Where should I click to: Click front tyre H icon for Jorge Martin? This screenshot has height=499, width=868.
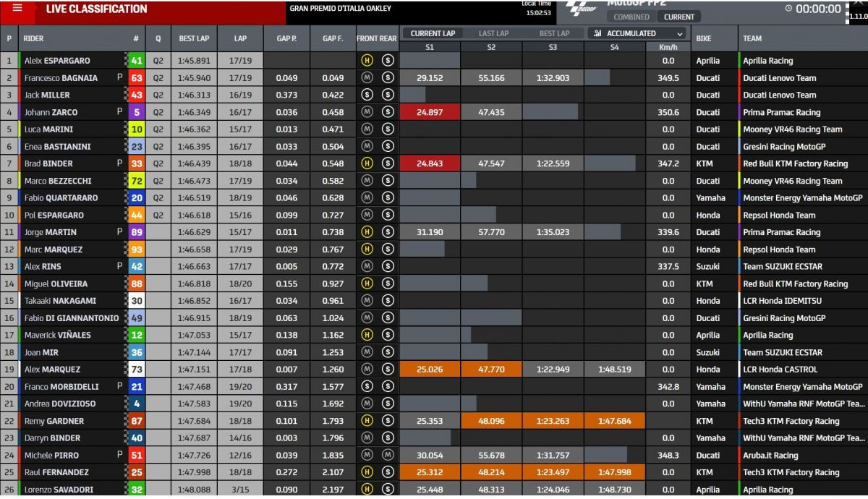point(367,232)
